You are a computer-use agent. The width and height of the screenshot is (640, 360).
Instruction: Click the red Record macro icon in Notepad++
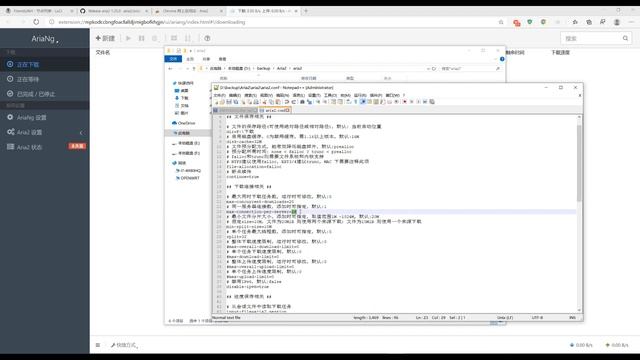tap(404, 102)
